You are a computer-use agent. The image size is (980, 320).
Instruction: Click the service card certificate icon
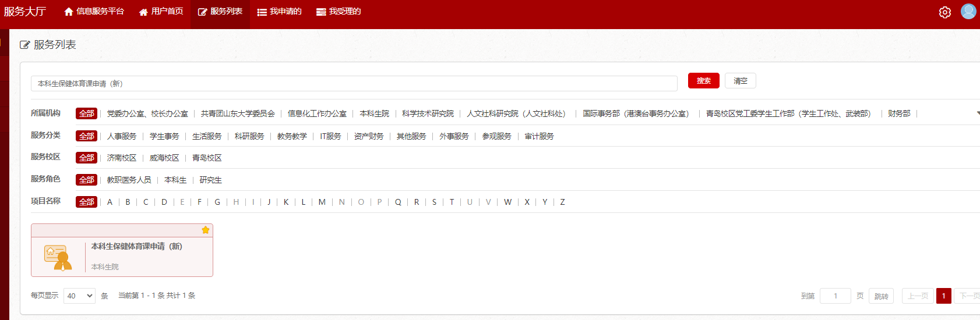[58, 257]
